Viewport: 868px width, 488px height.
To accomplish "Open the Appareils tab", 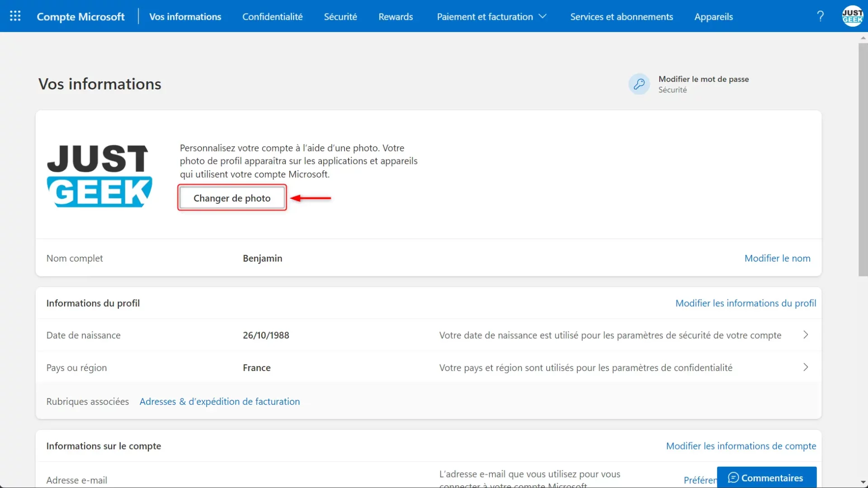I will pyautogui.click(x=713, y=17).
